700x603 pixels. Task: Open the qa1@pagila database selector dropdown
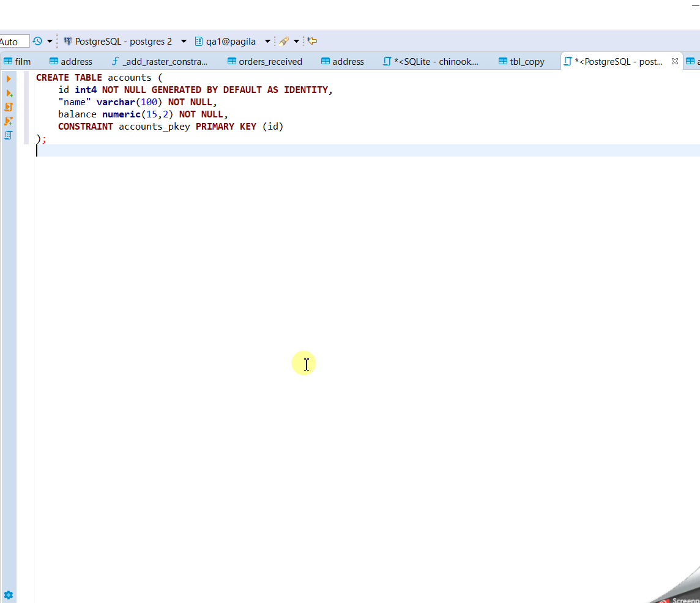[x=267, y=41]
